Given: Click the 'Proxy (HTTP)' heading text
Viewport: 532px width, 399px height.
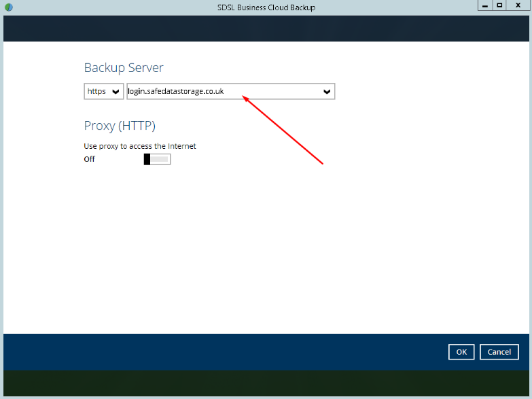Looking at the screenshot, I should 120,126.
